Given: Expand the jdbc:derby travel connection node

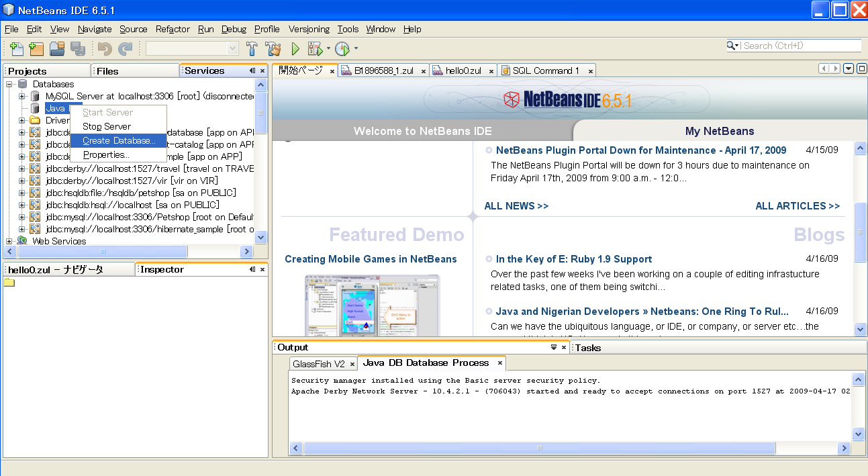Looking at the screenshot, I should (21, 169).
